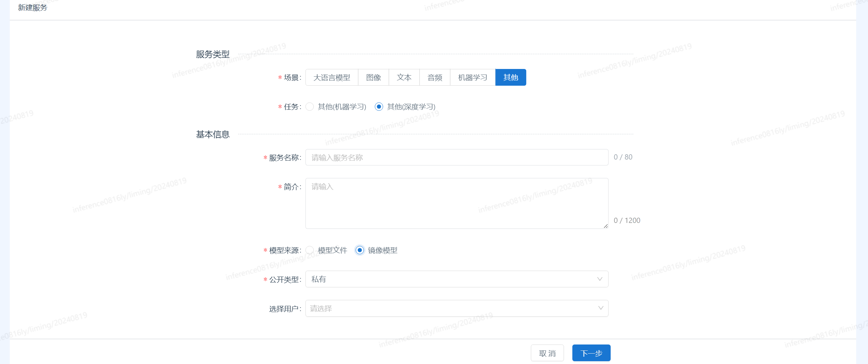Select 机器学习 as the scenario

[472, 77]
